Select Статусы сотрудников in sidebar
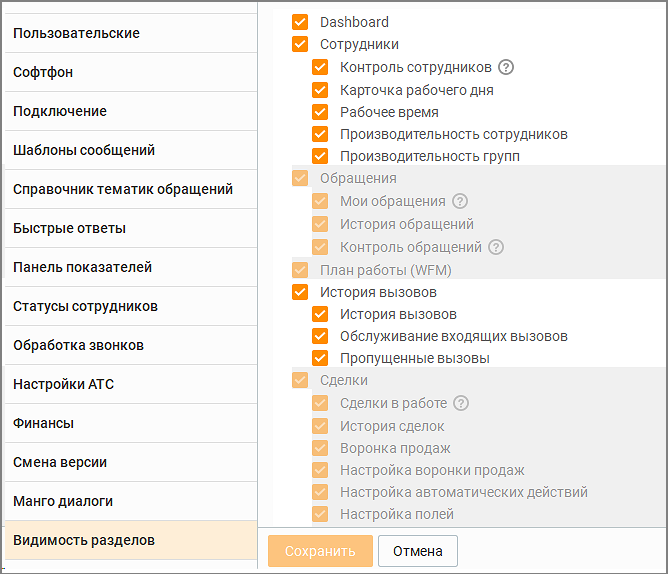Screen dimensions: 668x574 tap(131, 306)
